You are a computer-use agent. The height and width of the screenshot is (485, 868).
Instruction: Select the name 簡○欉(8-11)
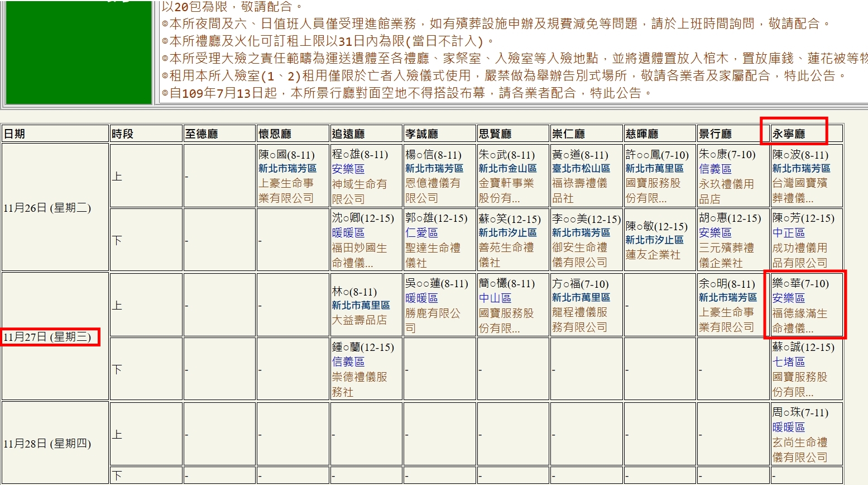507,284
